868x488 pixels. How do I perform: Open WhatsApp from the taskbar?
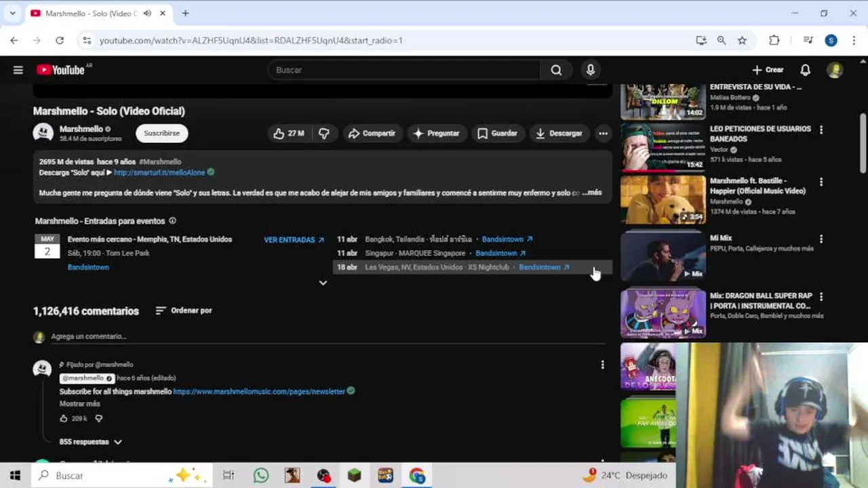[261, 476]
